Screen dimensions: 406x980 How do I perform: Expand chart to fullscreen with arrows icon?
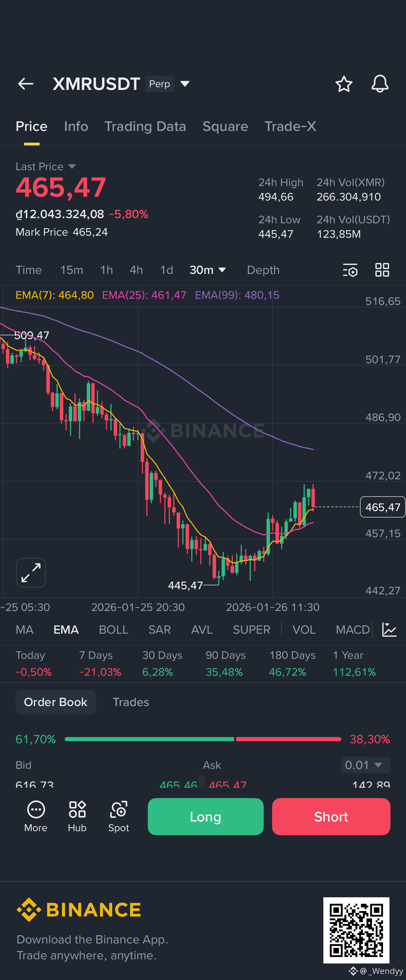[31, 572]
